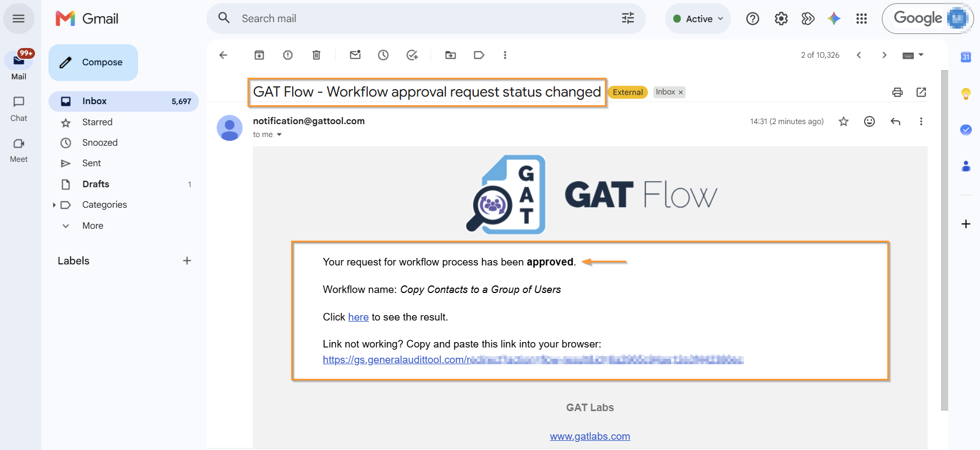Open the Google account avatar
980x450 pixels.
(958, 19)
